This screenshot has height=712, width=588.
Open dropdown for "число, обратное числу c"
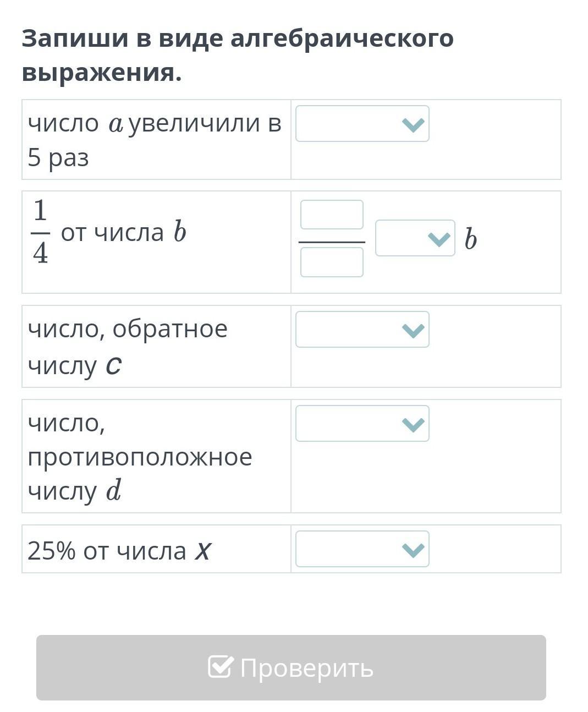[361, 330]
